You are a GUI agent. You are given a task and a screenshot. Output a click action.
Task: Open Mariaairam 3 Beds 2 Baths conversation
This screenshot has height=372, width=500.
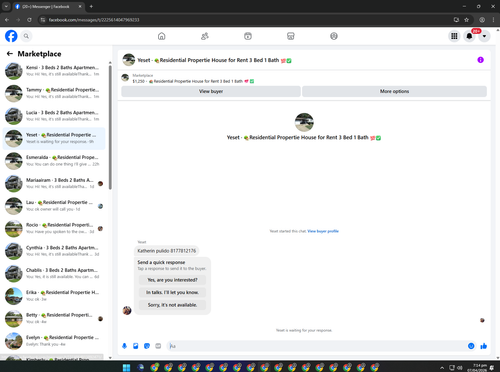[54, 183]
